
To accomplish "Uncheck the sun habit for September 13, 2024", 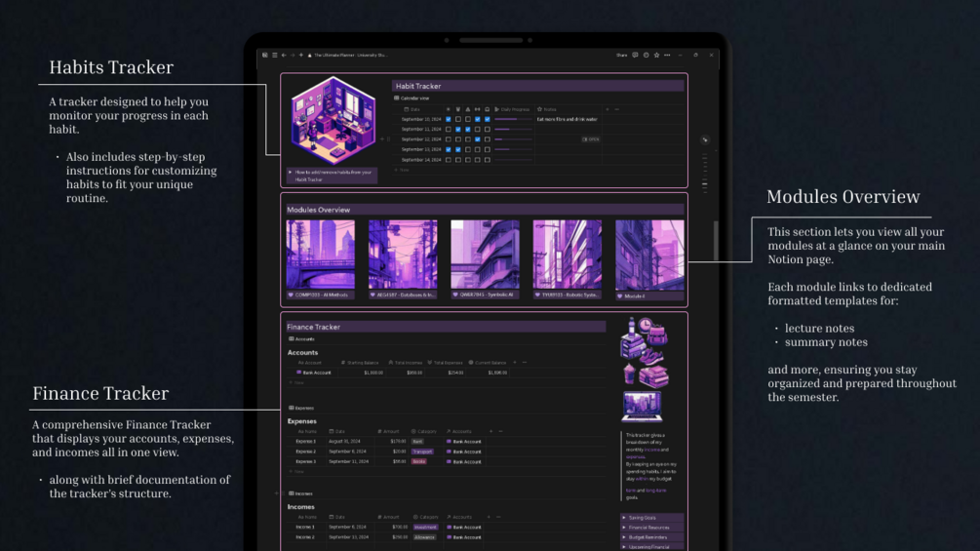I will pyautogui.click(x=449, y=149).
